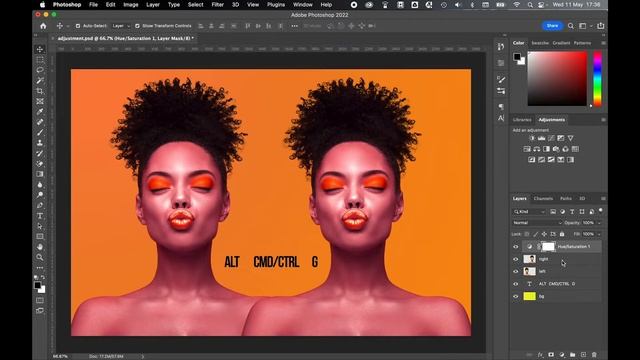Open the blend mode Normal dropdown

coord(537,223)
